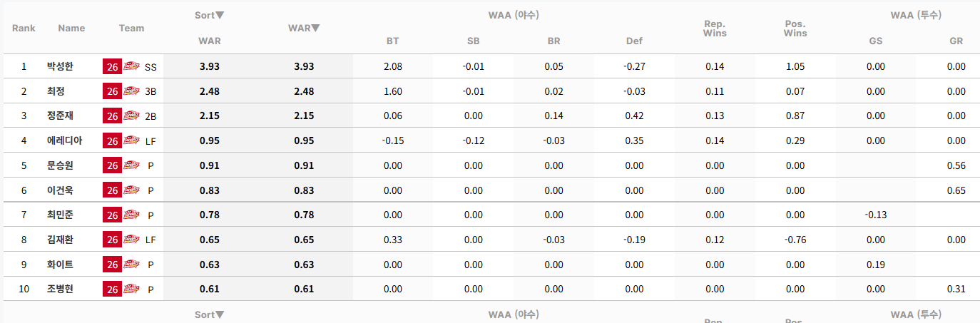Viewport: 980px width, 323px height.
Task: Click the team logo in 김재환's row
Action: point(132,240)
